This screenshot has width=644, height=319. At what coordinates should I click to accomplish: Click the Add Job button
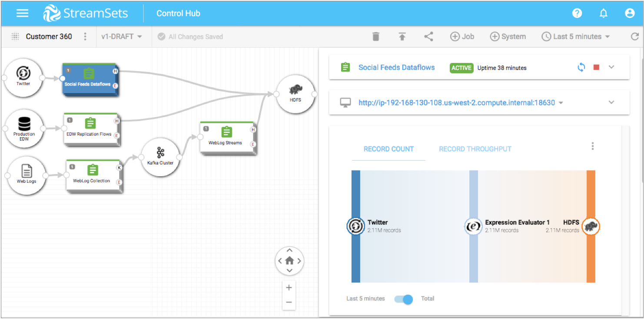point(462,37)
